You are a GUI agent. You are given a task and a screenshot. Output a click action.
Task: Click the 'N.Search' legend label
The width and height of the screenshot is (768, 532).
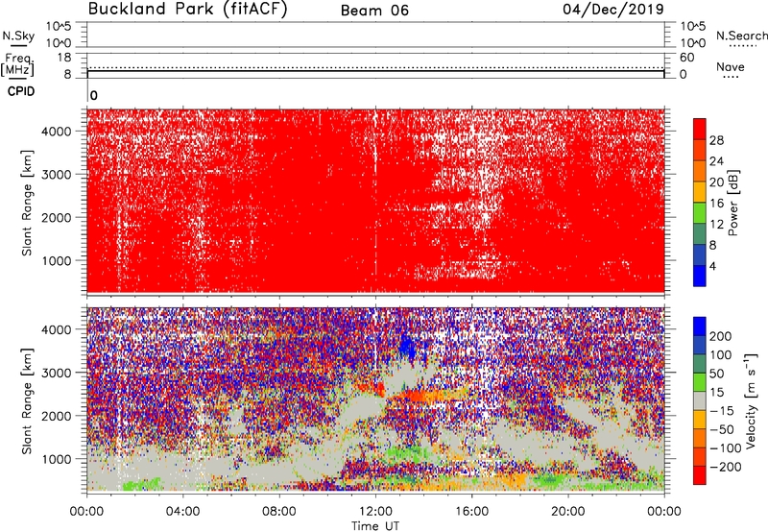coord(741,36)
